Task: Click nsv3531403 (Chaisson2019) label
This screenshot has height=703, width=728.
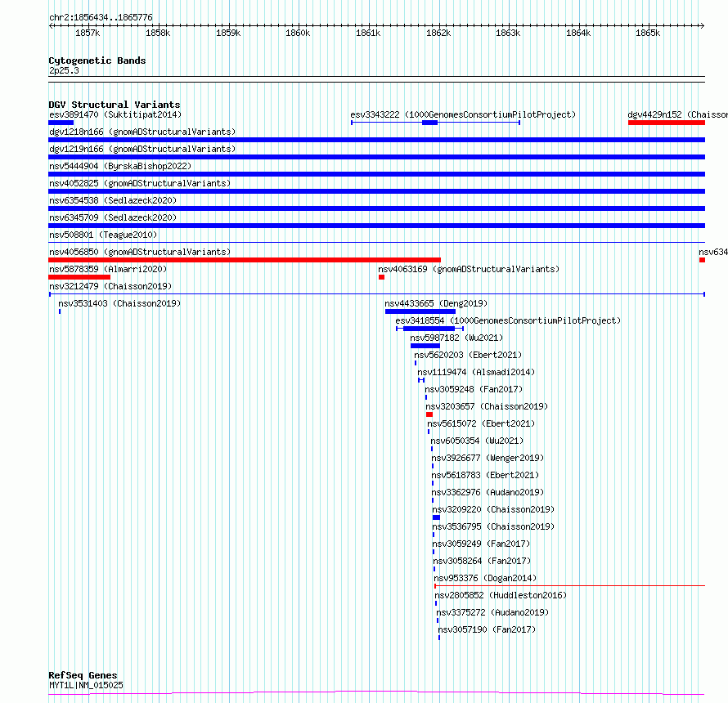Action: (119, 303)
